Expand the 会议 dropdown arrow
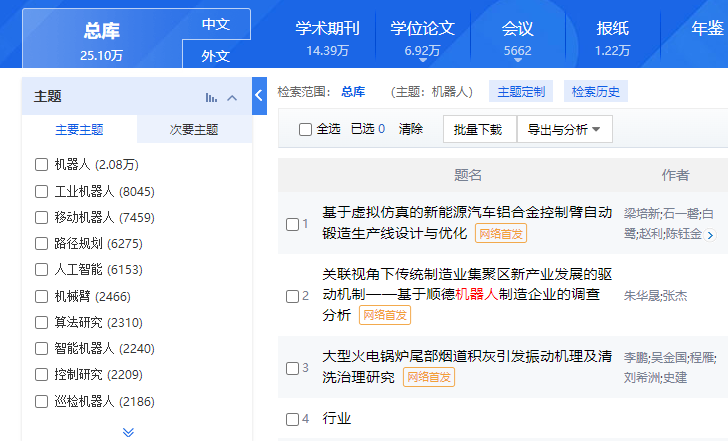Viewport: 728px width, 441px height. coord(518,60)
